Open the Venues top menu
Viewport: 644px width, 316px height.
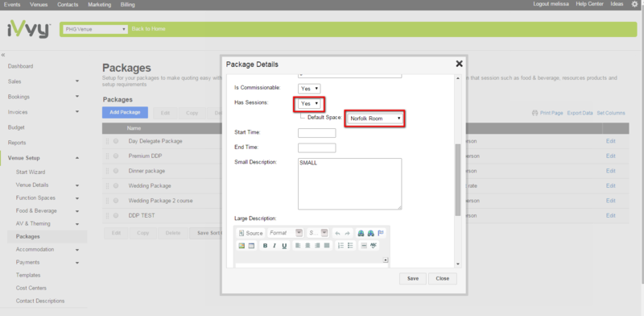click(39, 5)
